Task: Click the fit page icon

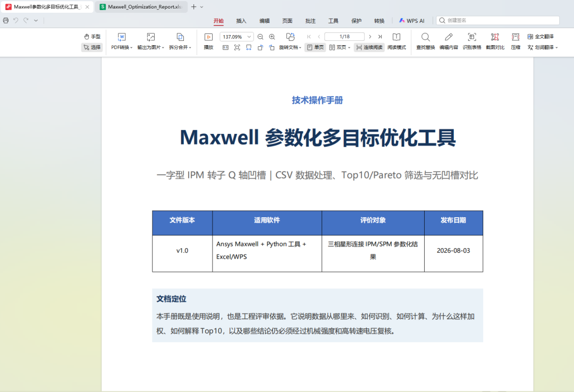Action: [237, 48]
